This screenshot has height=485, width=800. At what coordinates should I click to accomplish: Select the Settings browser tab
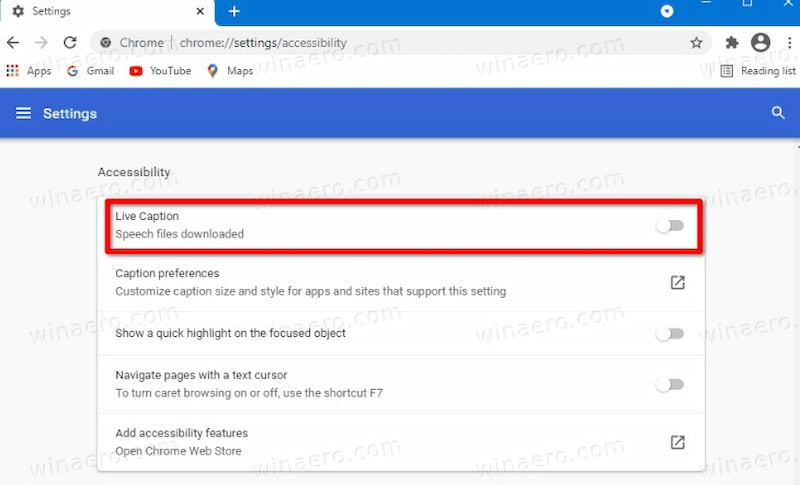107,12
